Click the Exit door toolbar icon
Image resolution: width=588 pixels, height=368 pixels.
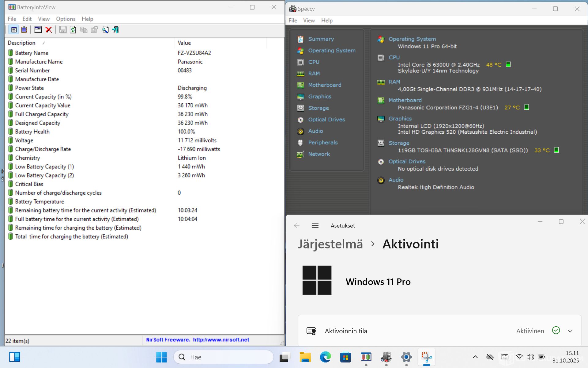pyautogui.click(x=115, y=30)
